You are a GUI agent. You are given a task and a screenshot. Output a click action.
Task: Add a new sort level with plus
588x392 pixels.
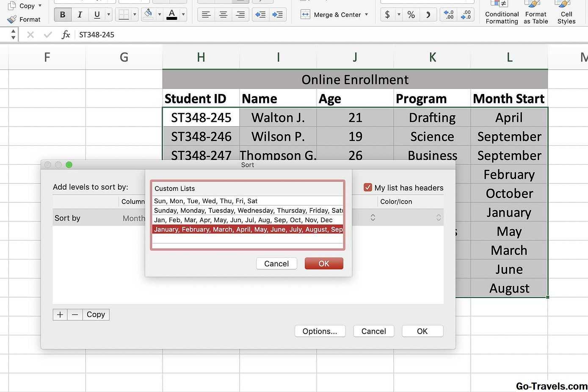pos(60,315)
